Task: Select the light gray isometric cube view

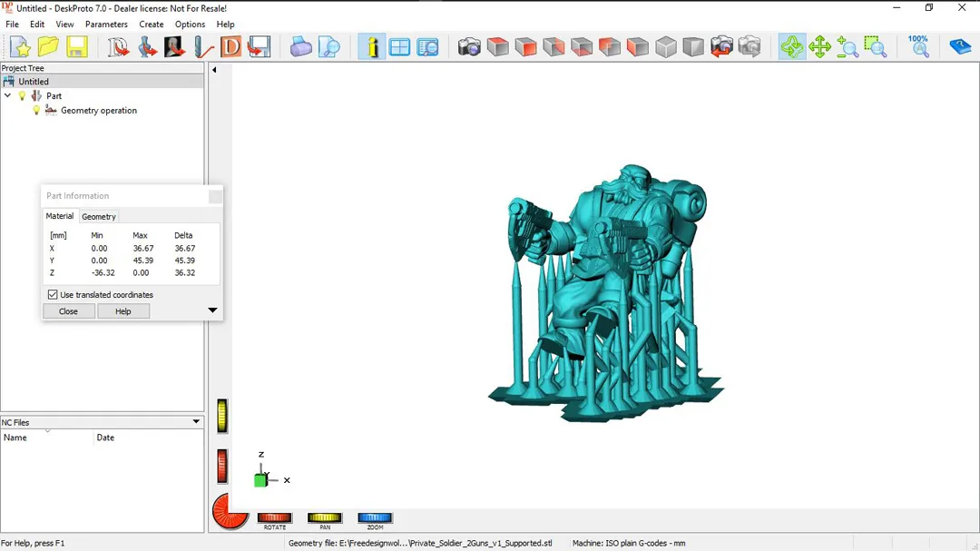Action: point(666,47)
